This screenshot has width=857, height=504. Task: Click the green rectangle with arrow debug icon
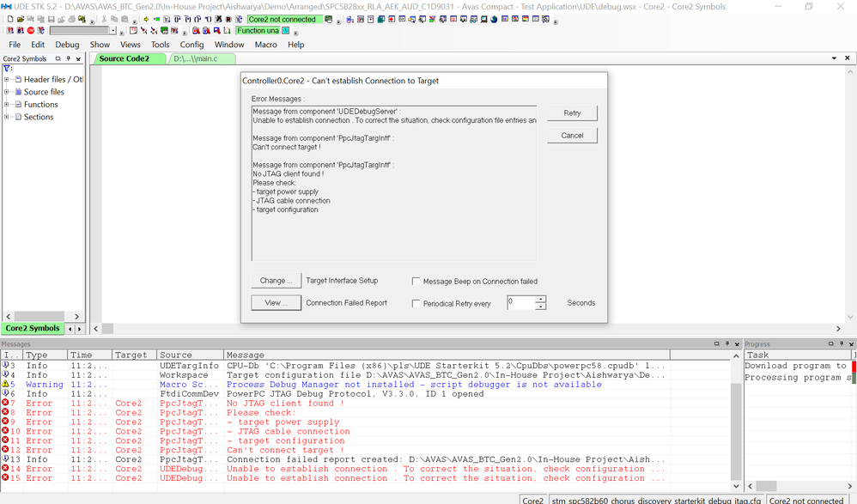pyautogui.click(x=156, y=19)
